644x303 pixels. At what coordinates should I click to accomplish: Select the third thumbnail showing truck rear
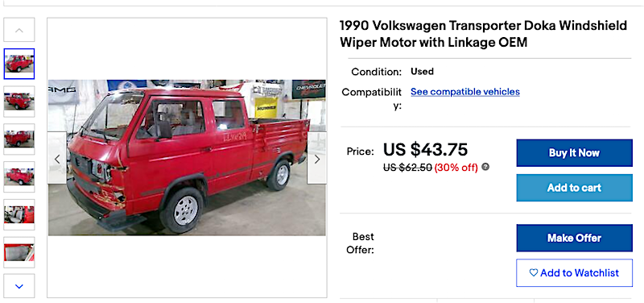pos(19,139)
